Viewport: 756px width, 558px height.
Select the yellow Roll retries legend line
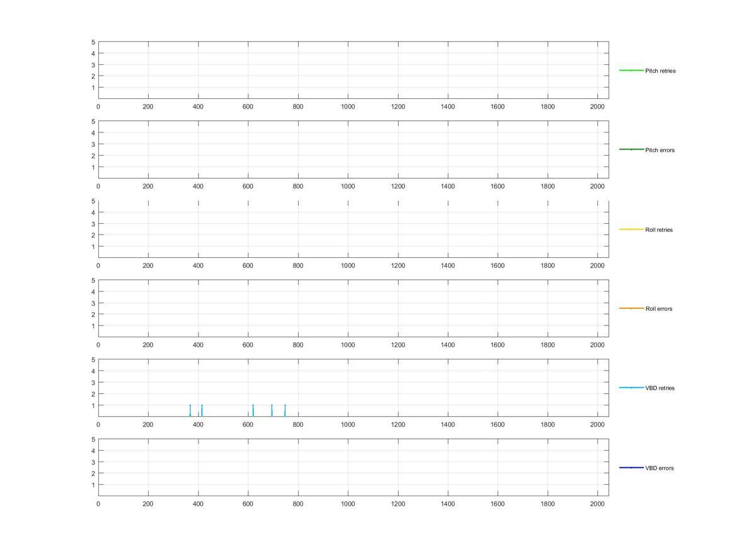[631, 230]
